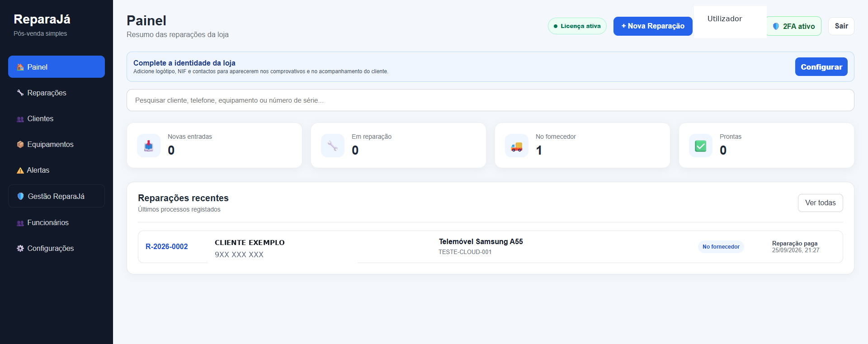Click the shield icon beside Gestão ReparaJá

[21, 197]
